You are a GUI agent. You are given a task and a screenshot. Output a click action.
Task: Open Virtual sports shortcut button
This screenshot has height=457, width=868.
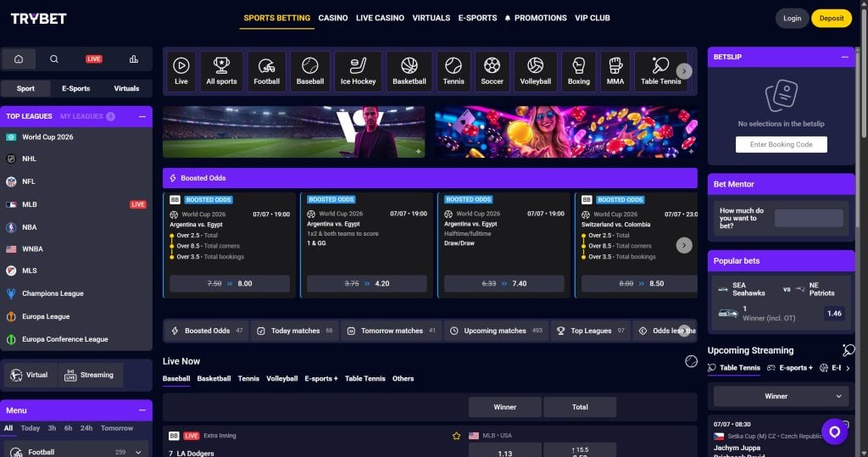tap(30, 375)
